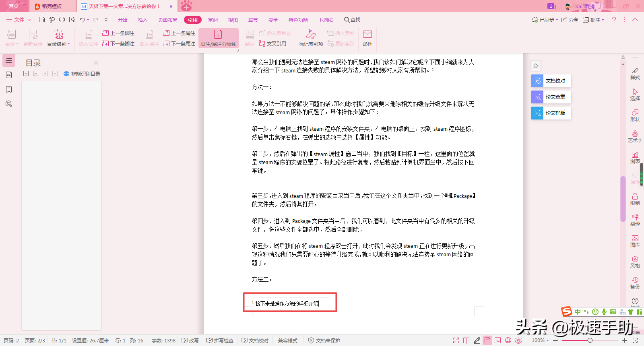
Task: Switch to 开始 ribbon tab
Action: tap(123, 20)
